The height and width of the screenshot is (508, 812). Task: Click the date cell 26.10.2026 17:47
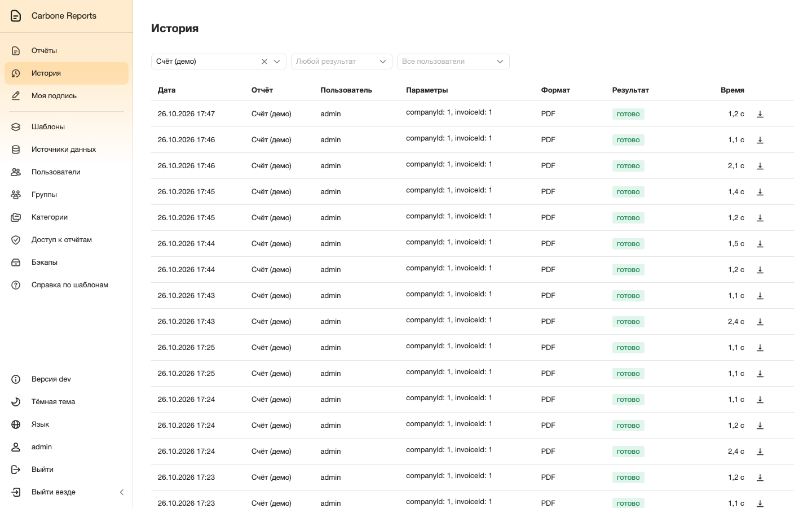[186, 114]
